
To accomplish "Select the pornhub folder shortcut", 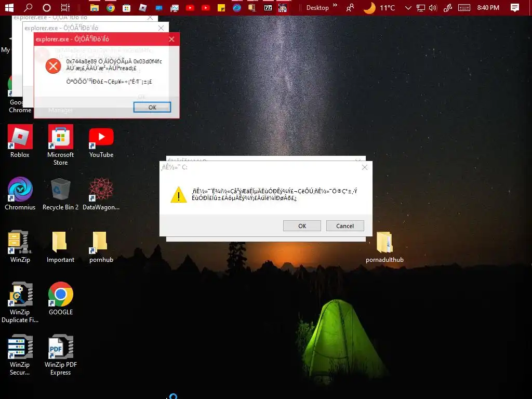I will tap(101, 247).
